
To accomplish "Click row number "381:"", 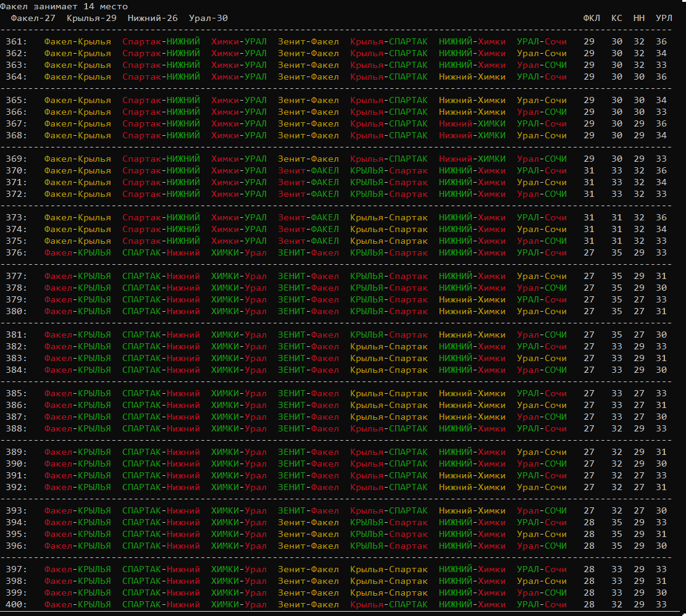I will click(x=16, y=335).
